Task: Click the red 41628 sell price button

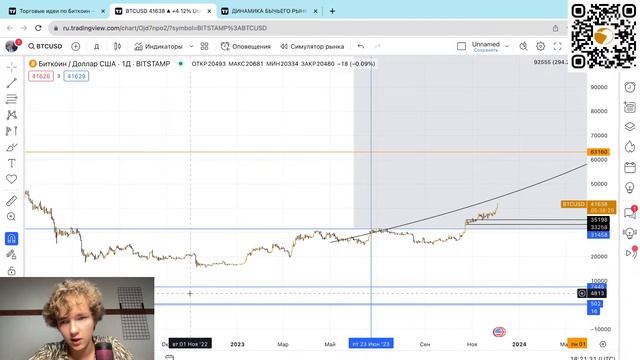Action: (41, 76)
